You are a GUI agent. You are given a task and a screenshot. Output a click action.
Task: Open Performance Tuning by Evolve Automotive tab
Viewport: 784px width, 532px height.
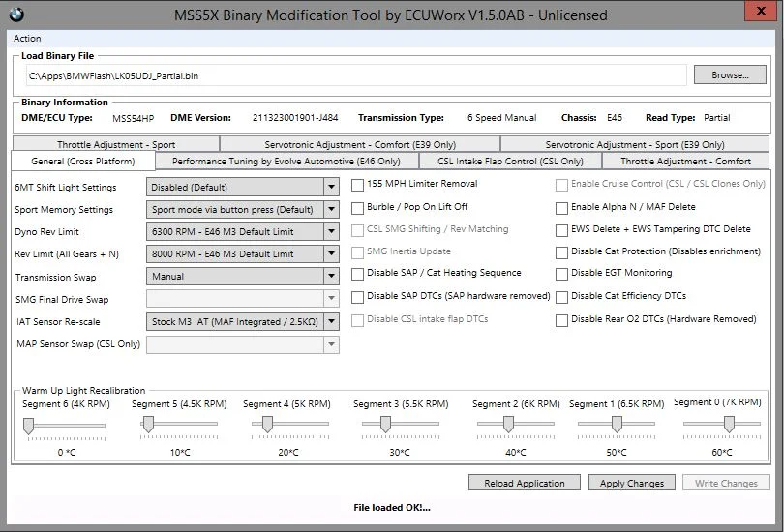286,162
